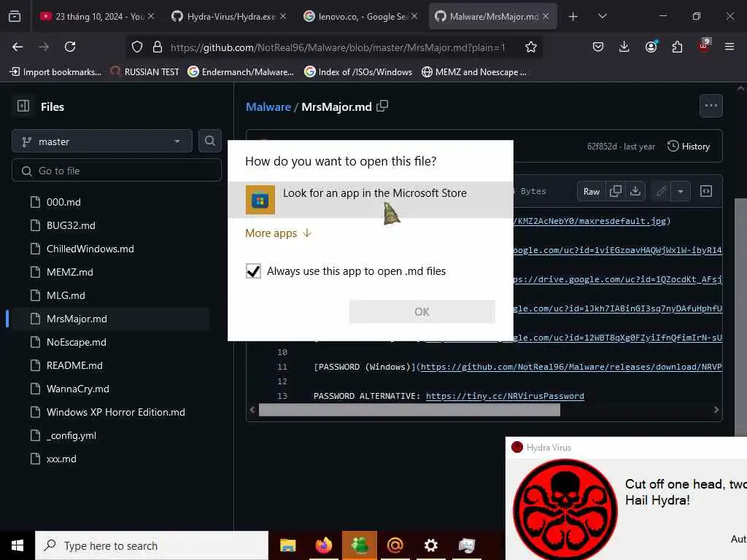The image size is (747, 560).
Task: View file History
Action: [689, 146]
